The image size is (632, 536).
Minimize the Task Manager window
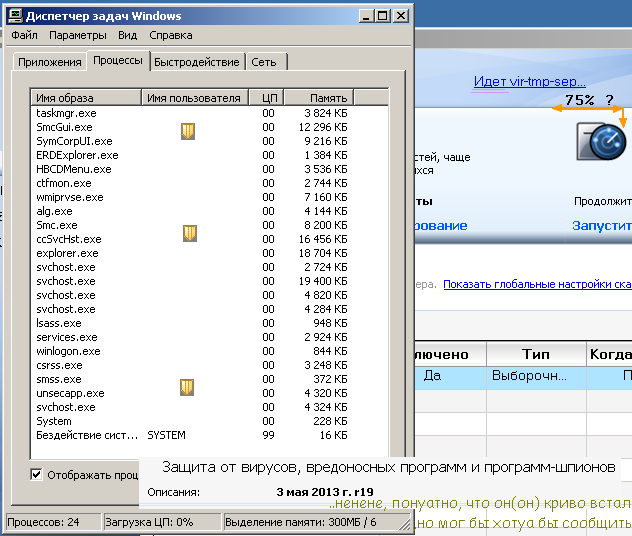(366, 16)
